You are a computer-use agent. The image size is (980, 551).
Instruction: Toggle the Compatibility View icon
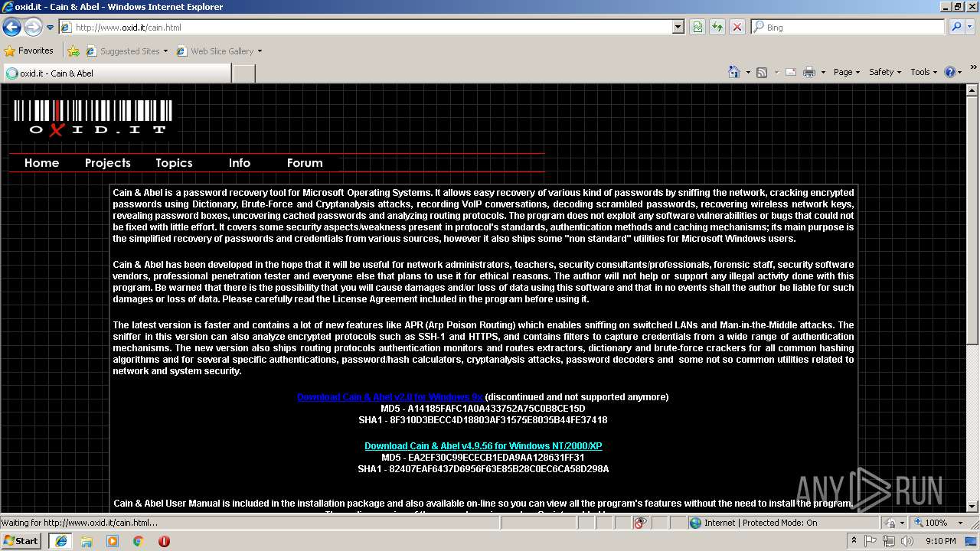[697, 28]
